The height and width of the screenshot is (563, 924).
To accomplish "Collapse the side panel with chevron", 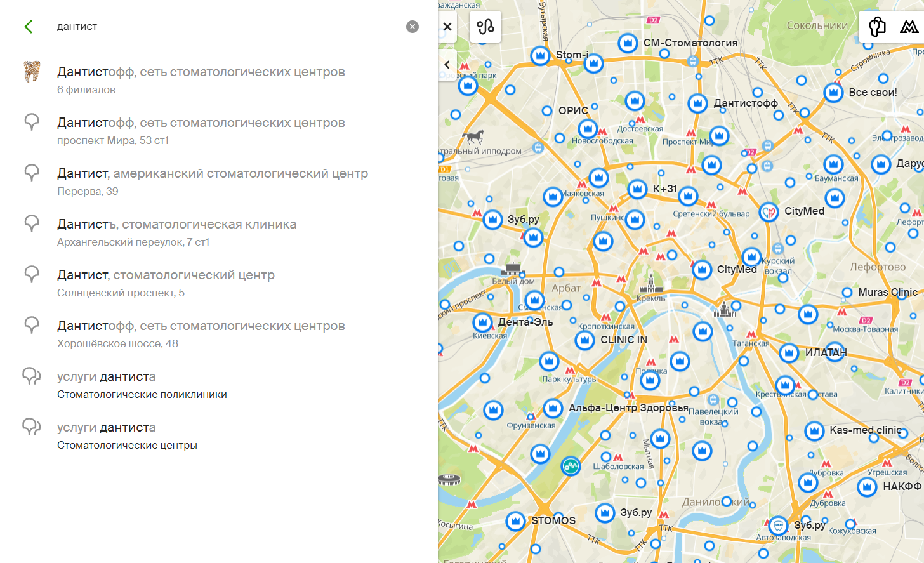I will click(x=447, y=65).
